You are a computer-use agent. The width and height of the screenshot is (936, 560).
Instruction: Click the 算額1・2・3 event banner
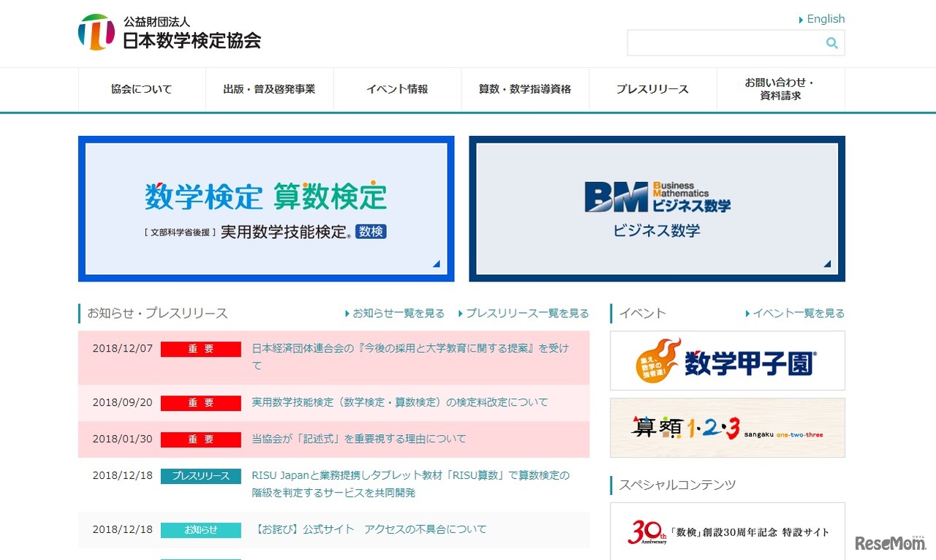click(727, 428)
